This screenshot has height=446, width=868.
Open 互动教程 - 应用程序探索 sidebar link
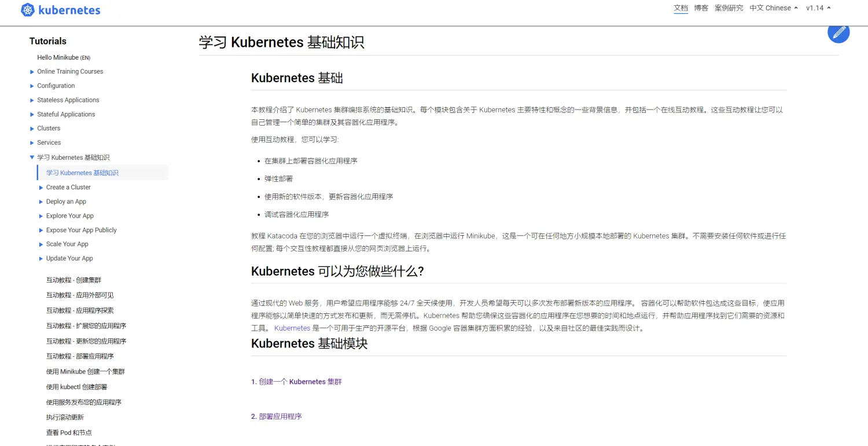pos(80,310)
